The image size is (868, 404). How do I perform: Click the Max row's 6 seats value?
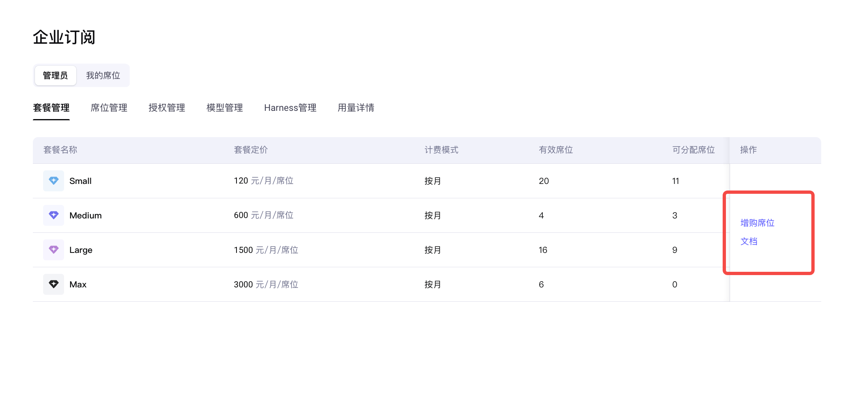tap(541, 285)
